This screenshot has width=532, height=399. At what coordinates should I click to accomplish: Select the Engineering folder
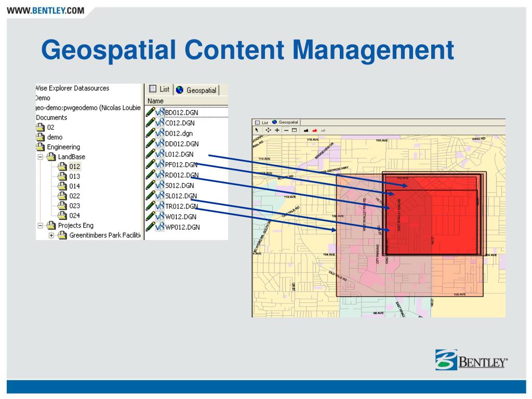[63, 147]
